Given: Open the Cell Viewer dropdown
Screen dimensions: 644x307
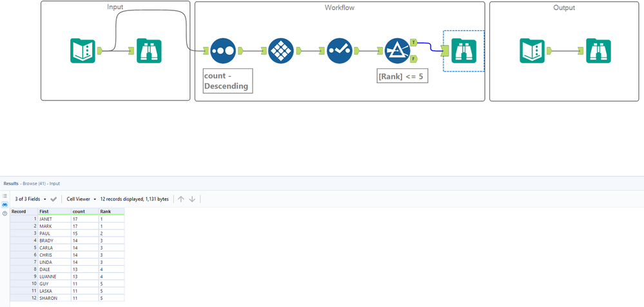Looking at the screenshot, I should tap(81, 199).
